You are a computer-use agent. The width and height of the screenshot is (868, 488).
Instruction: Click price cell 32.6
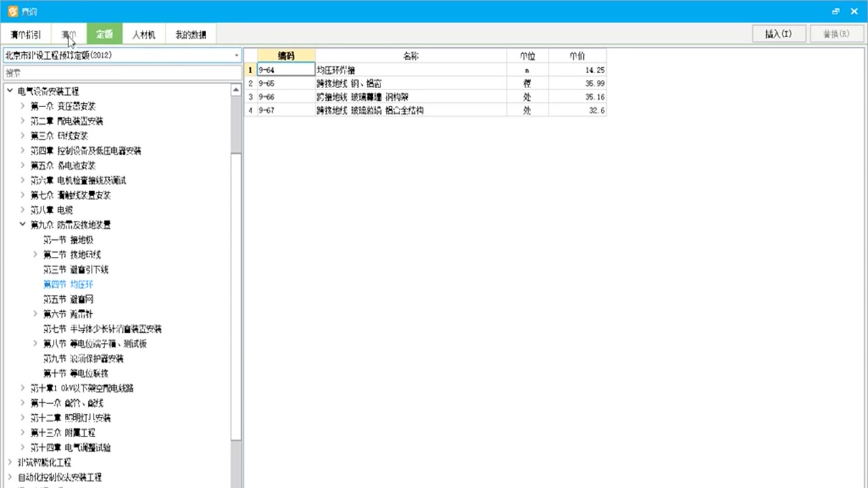(x=577, y=110)
